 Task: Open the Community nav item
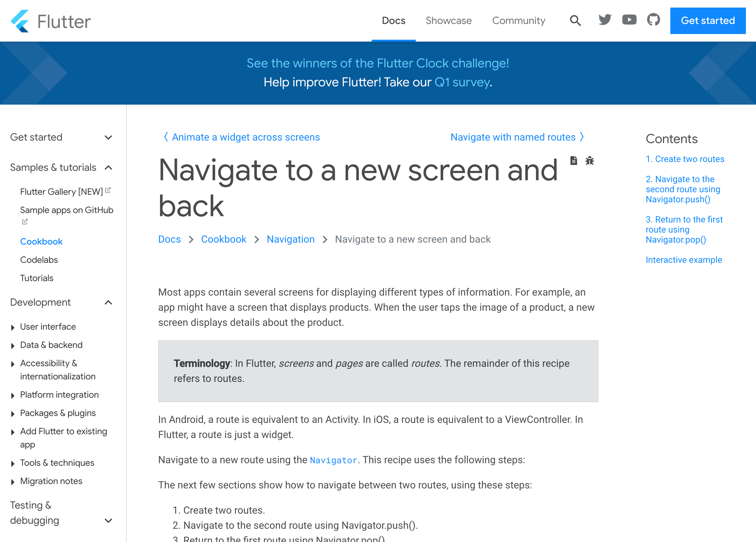pyautogui.click(x=518, y=21)
